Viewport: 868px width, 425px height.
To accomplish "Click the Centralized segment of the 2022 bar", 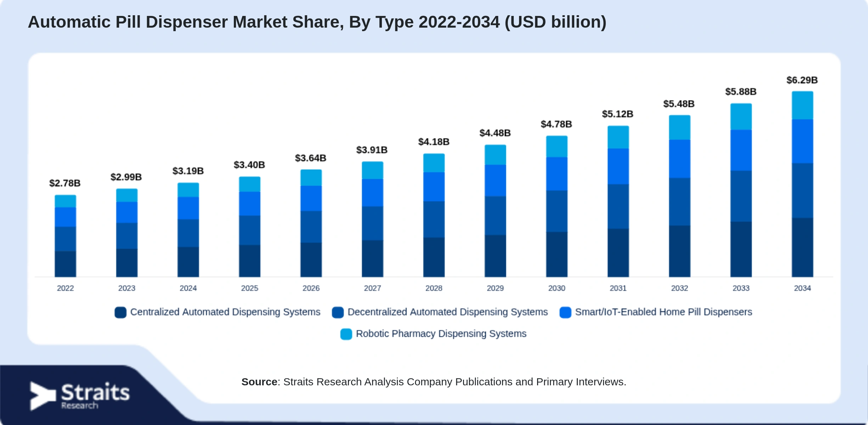I will [x=66, y=264].
